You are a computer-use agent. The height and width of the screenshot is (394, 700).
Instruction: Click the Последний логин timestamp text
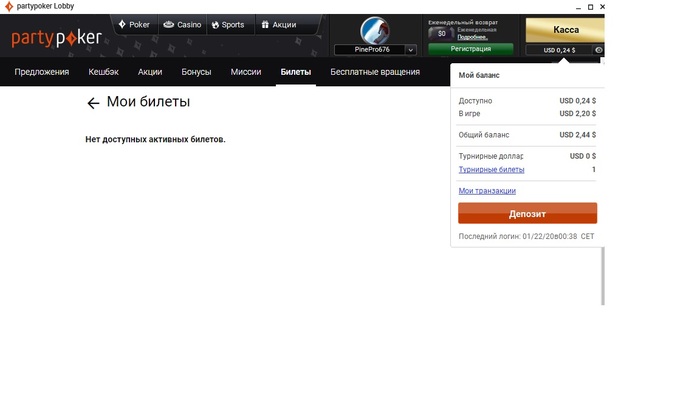click(x=526, y=236)
